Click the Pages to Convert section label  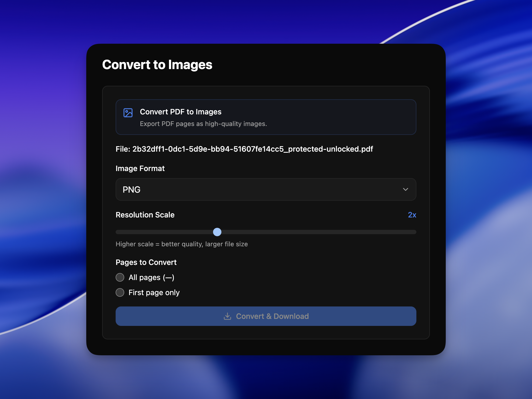[146, 262]
